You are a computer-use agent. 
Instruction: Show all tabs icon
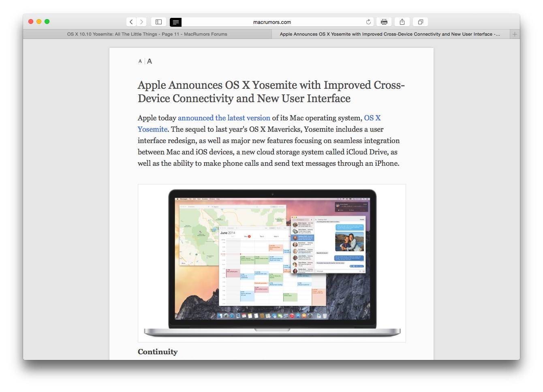click(420, 22)
